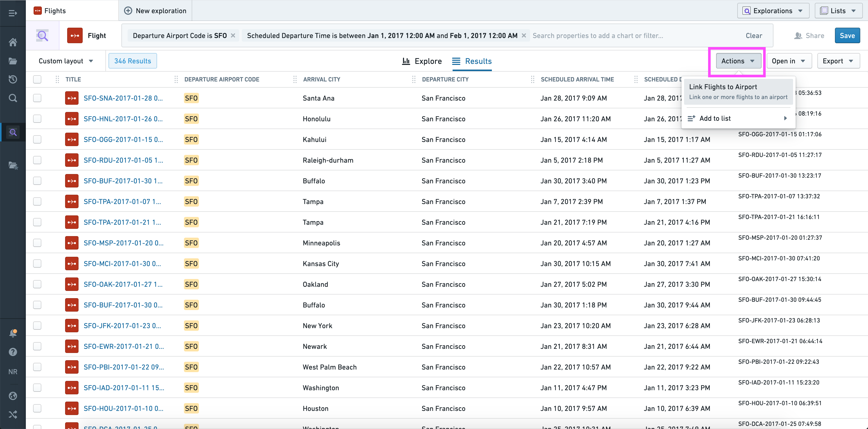Open Recent history sidebar icon
The image size is (868, 429).
coord(13,79)
